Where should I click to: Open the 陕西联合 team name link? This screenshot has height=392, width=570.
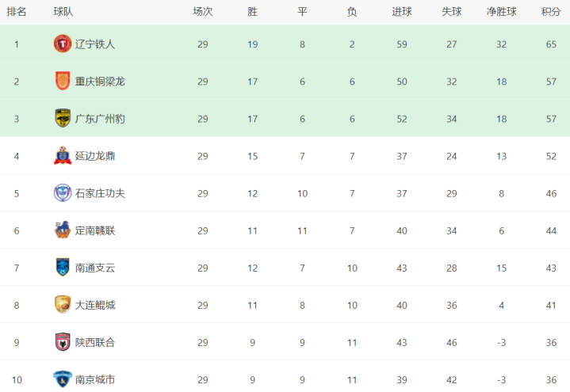95,342
